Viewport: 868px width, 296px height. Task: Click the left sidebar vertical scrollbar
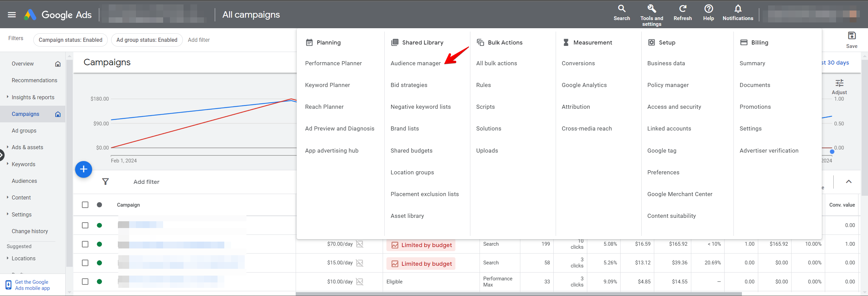[x=69, y=163]
